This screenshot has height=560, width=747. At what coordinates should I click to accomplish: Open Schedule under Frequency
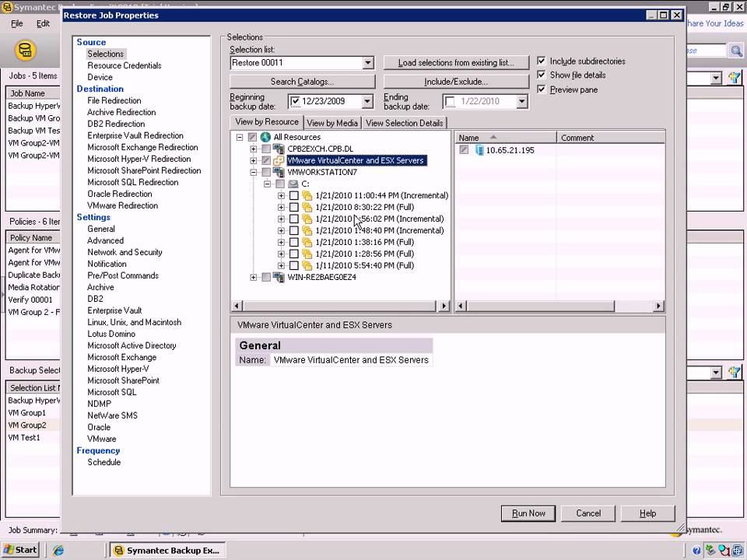point(103,462)
